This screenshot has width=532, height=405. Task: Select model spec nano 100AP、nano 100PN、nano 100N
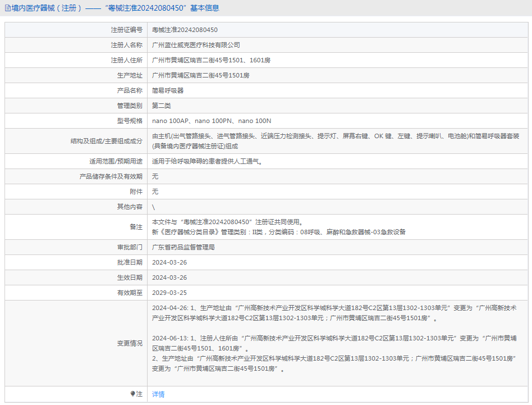click(x=212, y=121)
